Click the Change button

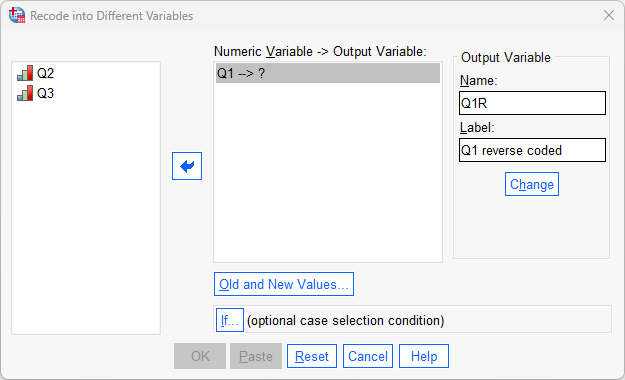pyautogui.click(x=532, y=184)
